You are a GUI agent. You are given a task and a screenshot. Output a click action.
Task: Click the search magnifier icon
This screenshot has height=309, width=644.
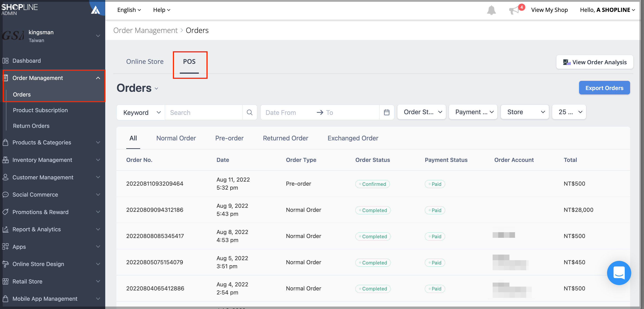pos(249,112)
